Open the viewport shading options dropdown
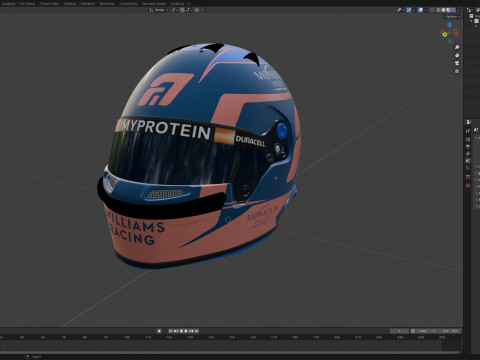The image size is (480, 360). [x=458, y=10]
